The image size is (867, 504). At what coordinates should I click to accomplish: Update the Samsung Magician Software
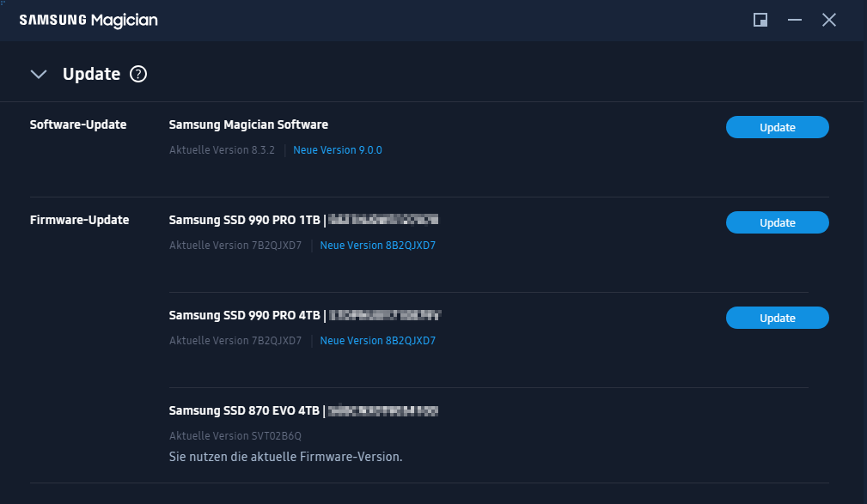pyautogui.click(x=777, y=127)
